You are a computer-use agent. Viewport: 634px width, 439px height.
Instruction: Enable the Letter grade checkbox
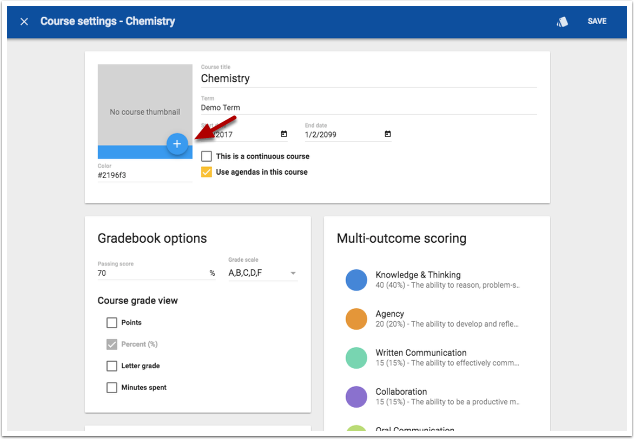pyautogui.click(x=112, y=366)
